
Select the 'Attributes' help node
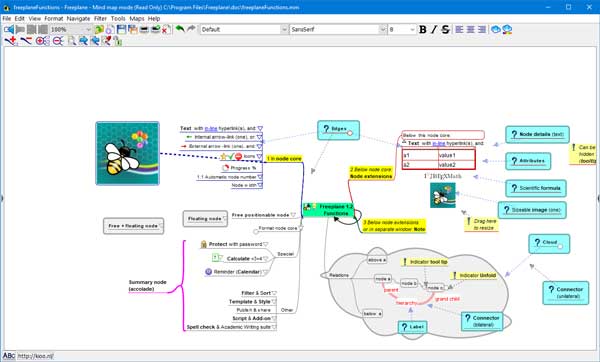click(528, 161)
